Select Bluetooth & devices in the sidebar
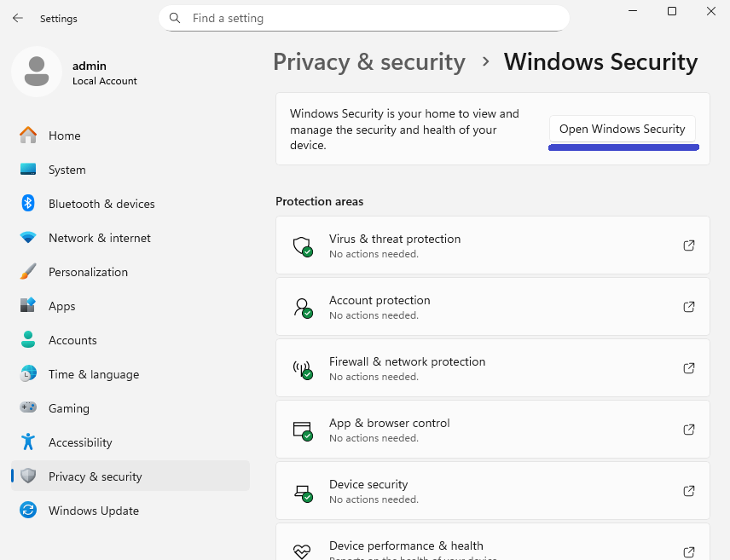This screenshot has width=730, height=560. [101, 204]
